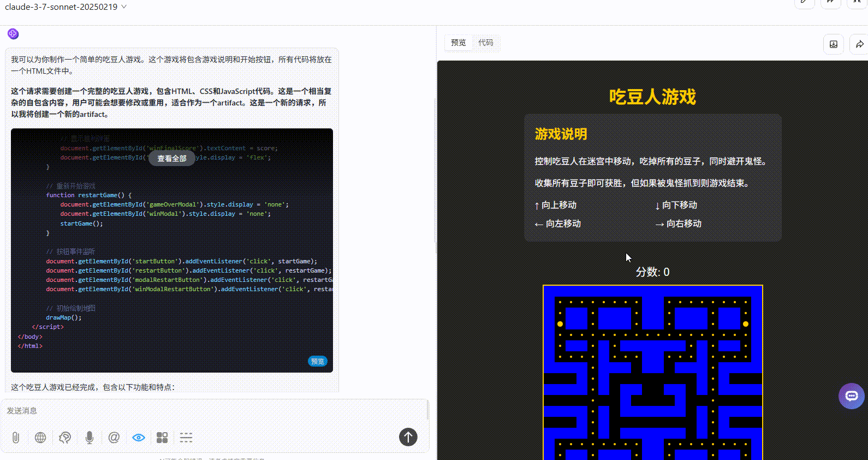Click the Pac-Man game maze canvas

tap(652, 371)
